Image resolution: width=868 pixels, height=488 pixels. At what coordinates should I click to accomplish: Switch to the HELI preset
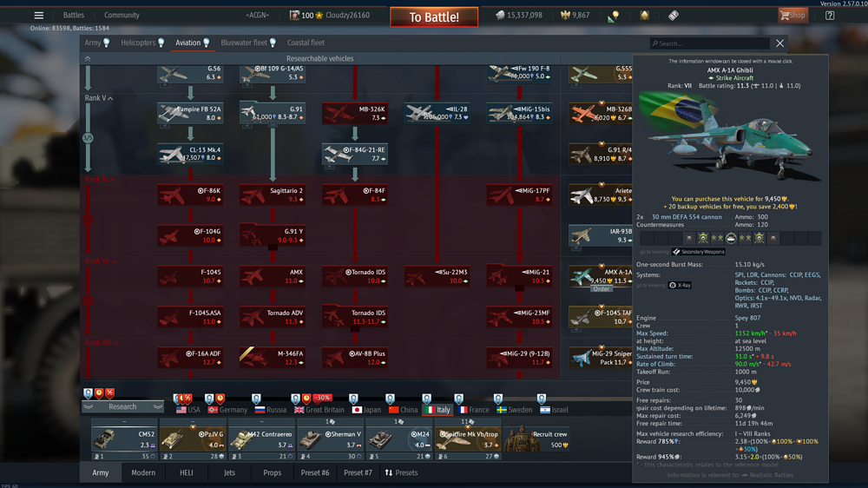click(x=187, y=473)
